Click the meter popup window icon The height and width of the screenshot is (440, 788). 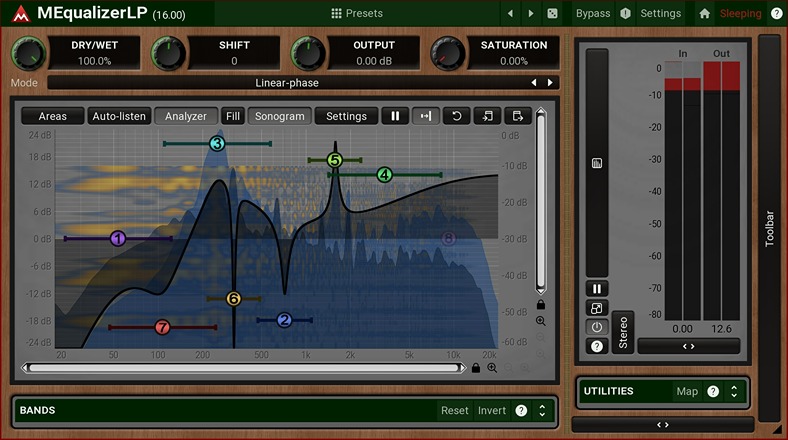point(597,308)
